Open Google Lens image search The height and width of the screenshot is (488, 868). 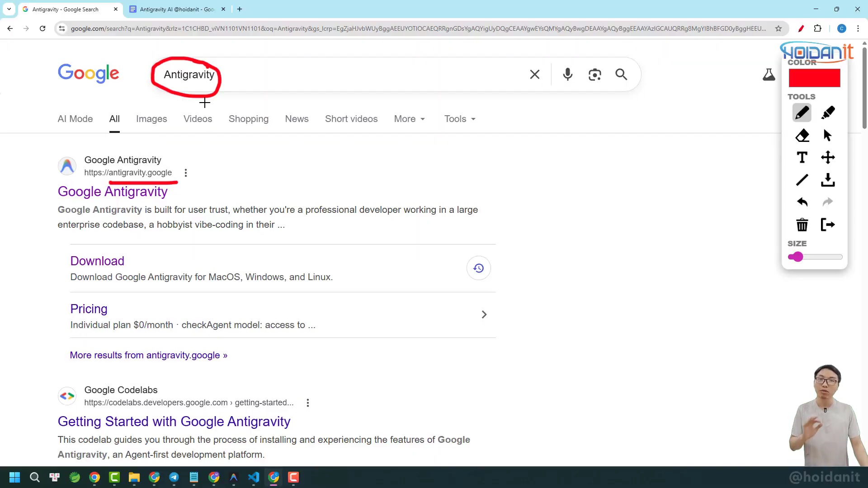(594, 75)
